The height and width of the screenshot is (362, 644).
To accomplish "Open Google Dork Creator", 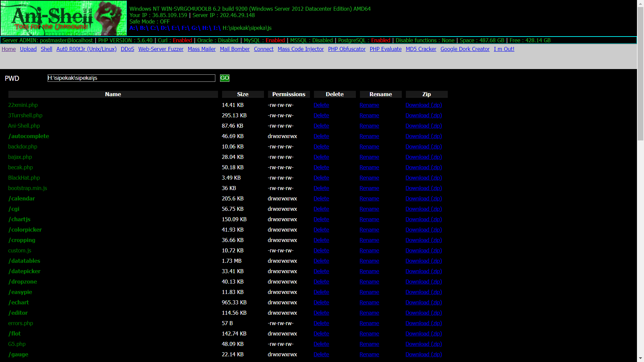I will 465,49.
